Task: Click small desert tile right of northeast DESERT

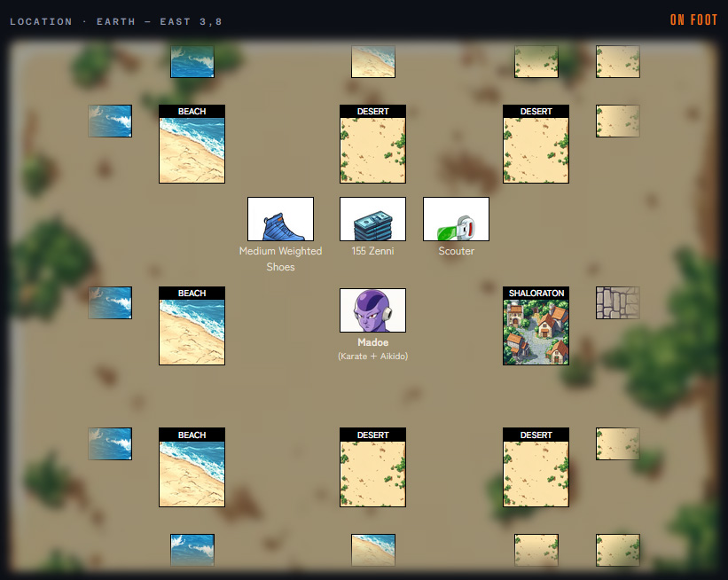Action: tap(618, 121)
